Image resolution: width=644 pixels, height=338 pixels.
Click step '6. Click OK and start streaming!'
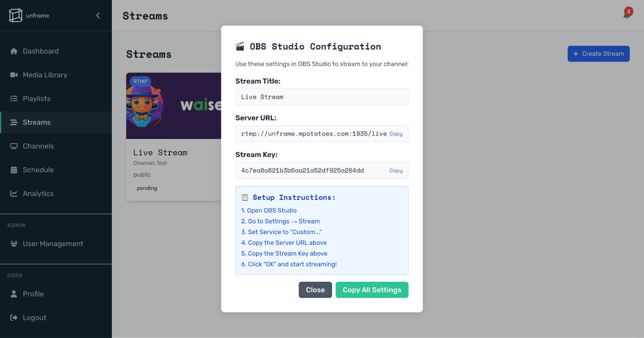click(289, 264)
